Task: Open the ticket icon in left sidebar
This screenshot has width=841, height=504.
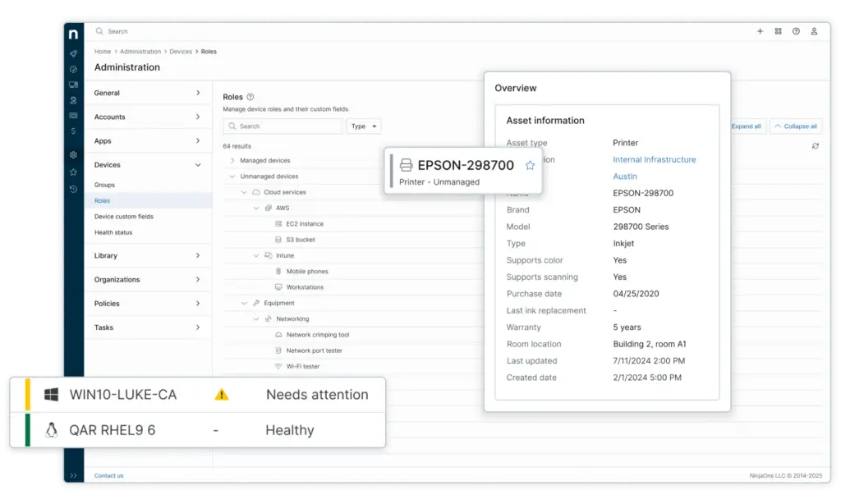Action: [x=73, y=115]
